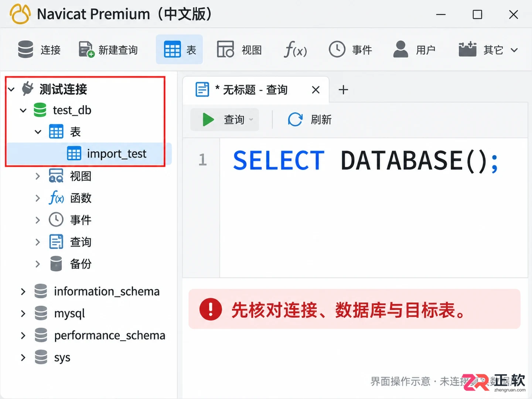
Task: Click the 刷新 button label
Action: [x=321, y=120]
